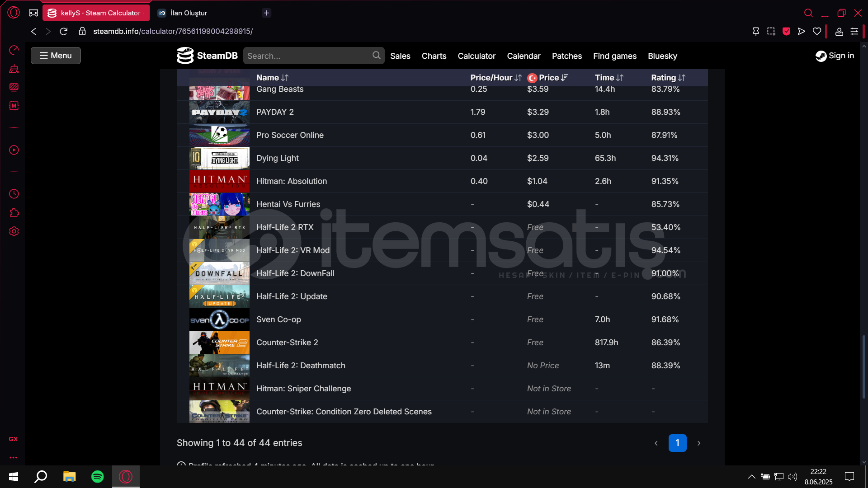Image resolution: width=868 pixels, height=488 pixels.
Task: Open the Find games nav item
Action: tap(615, 56)
